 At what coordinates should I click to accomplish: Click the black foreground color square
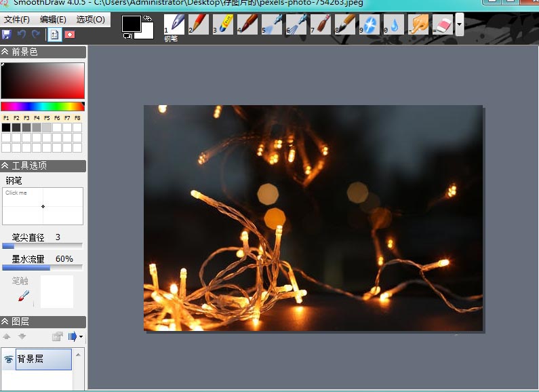(131, 23)
